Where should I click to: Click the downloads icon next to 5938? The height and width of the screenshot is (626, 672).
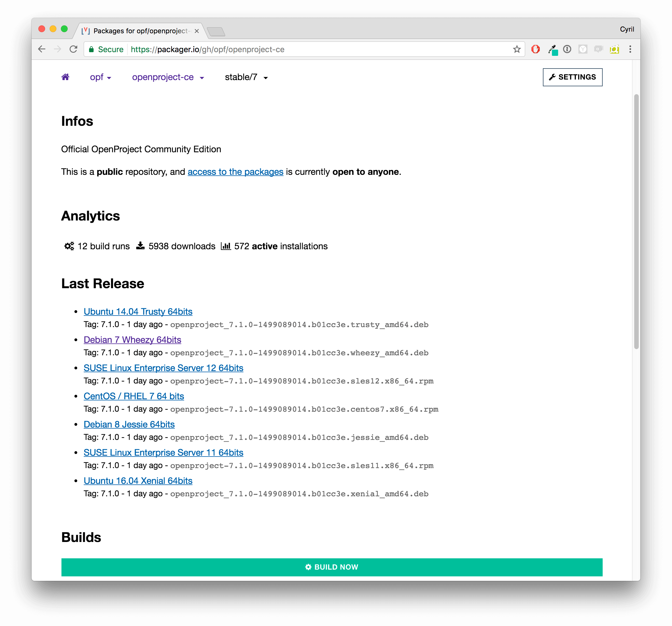tap(140, 246)
